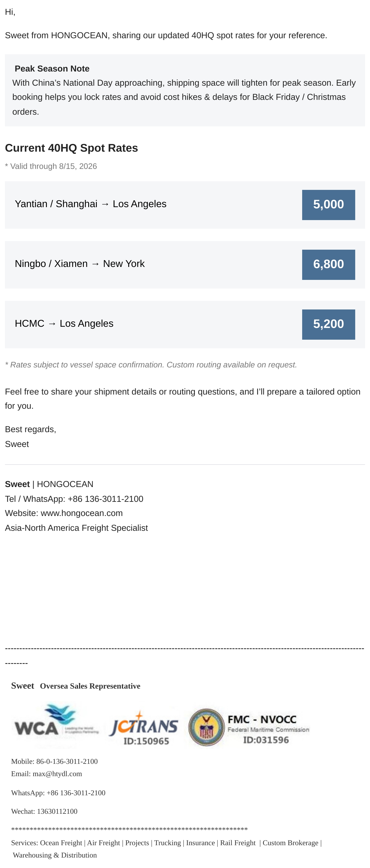370x868 pixels.
Task: Click the Peak Season Note heading
Action: [52, 69]
